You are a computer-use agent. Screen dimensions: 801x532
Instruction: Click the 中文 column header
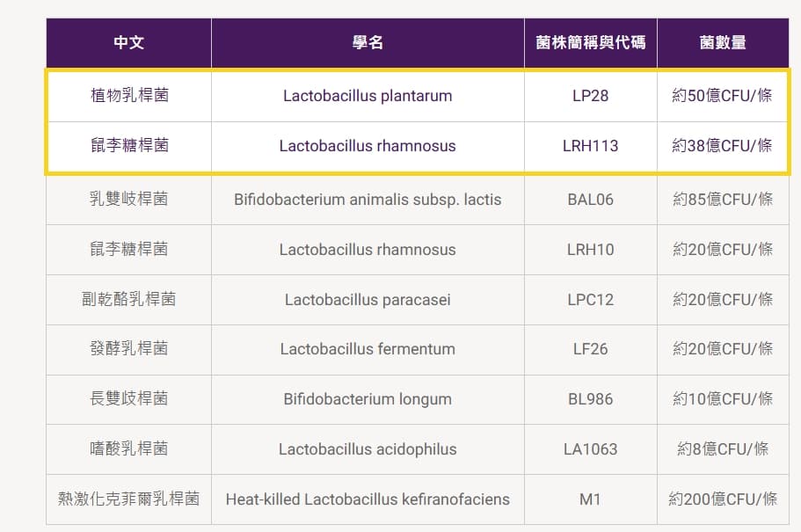(128, 42)
